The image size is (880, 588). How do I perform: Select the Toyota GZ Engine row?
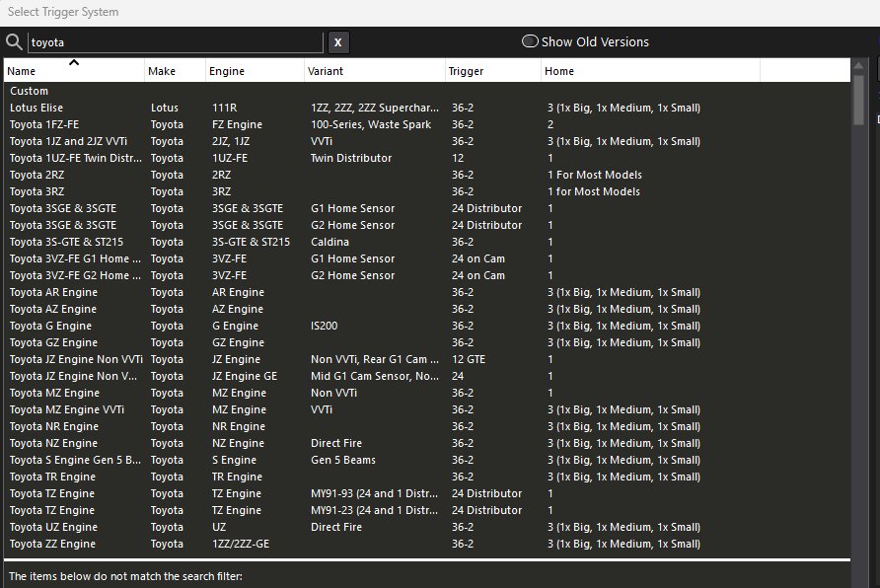tap(426, 342)
